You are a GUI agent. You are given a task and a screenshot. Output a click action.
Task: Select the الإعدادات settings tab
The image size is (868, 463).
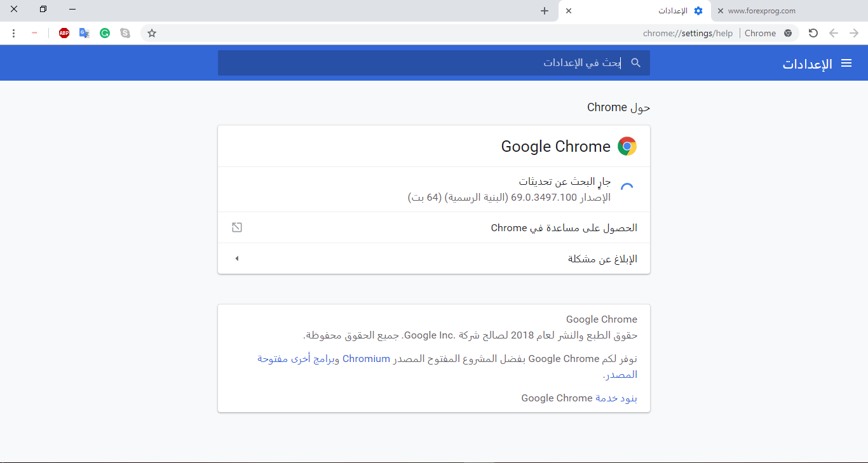(x=635, y=11)
